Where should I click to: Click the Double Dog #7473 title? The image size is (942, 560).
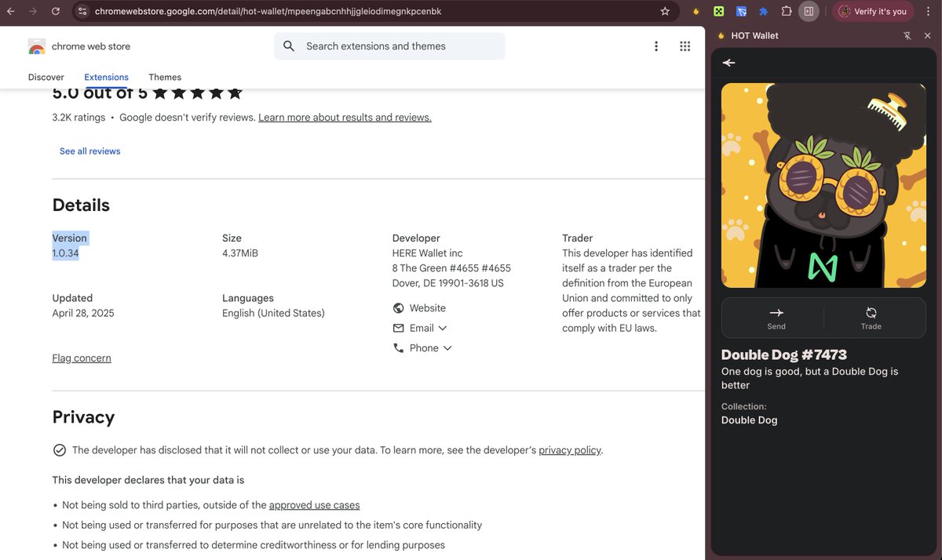[x=784, y=355]
